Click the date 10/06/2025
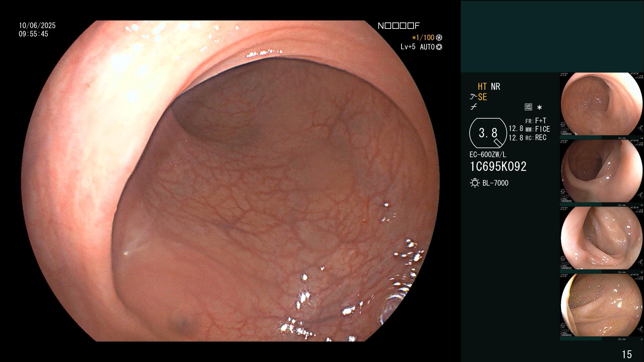Screen dimensions: 644x362 pos(37,25)
